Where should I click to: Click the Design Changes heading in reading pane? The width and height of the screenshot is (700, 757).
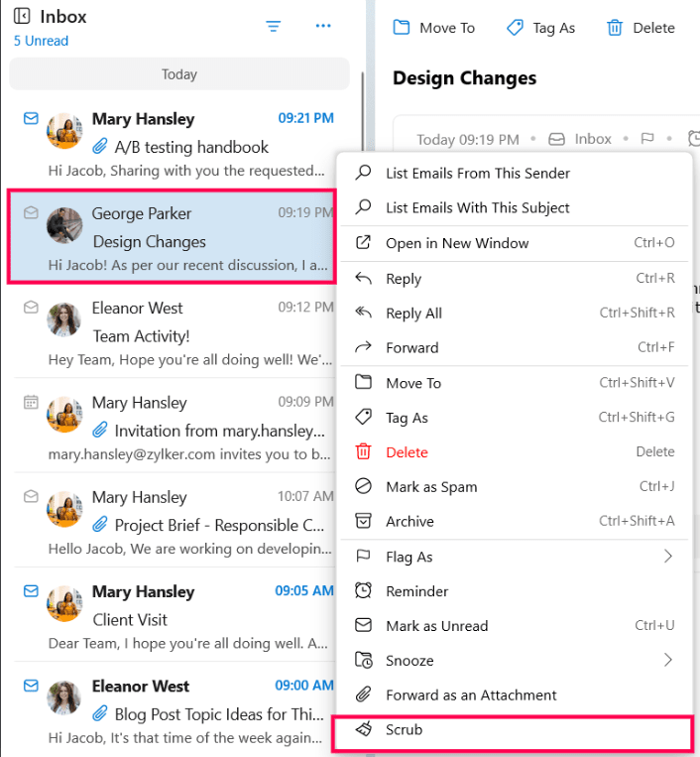click(x=465, y=78)
